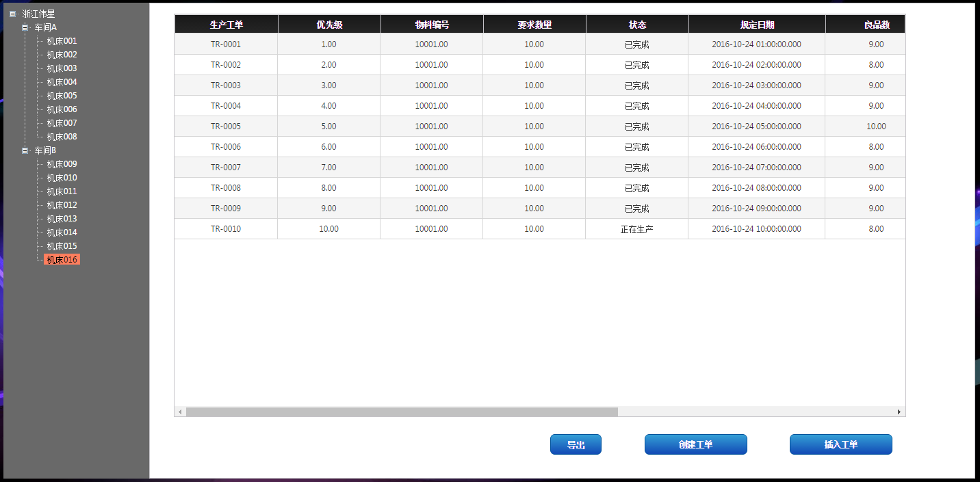The image size is (980, 482).
Task: Sort by the 生产工单 column header
Action: (x=227, y=25)
